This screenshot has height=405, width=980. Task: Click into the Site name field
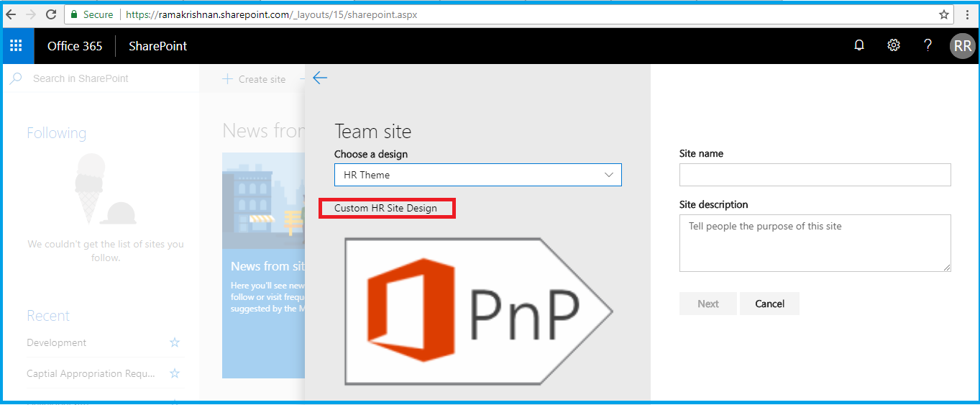pos(815,175)
